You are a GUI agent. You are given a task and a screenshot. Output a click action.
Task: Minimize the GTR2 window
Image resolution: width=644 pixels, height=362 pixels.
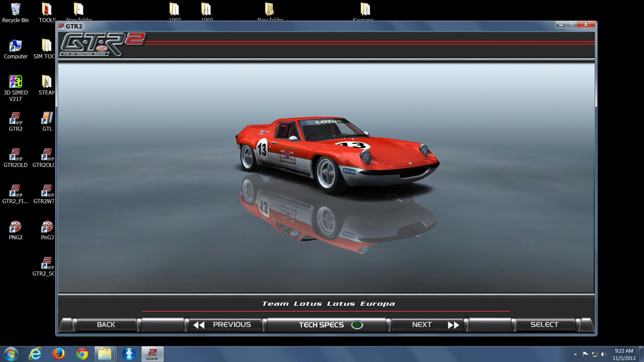point(561,24)
